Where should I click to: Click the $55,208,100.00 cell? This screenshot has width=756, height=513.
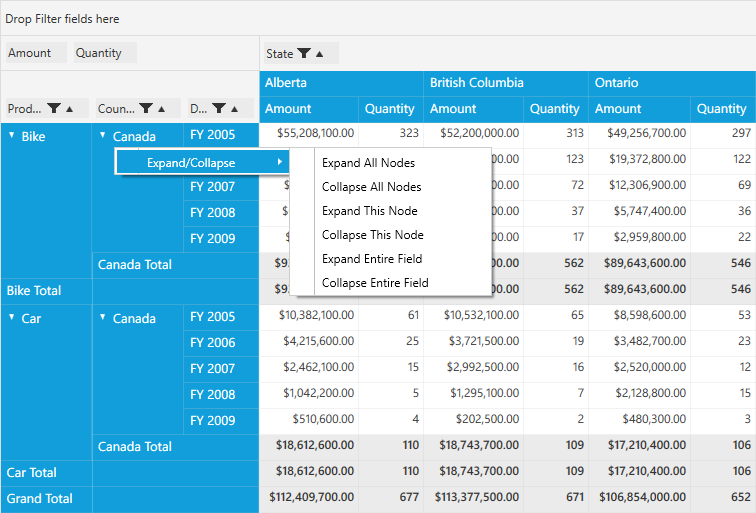(309, 133)
